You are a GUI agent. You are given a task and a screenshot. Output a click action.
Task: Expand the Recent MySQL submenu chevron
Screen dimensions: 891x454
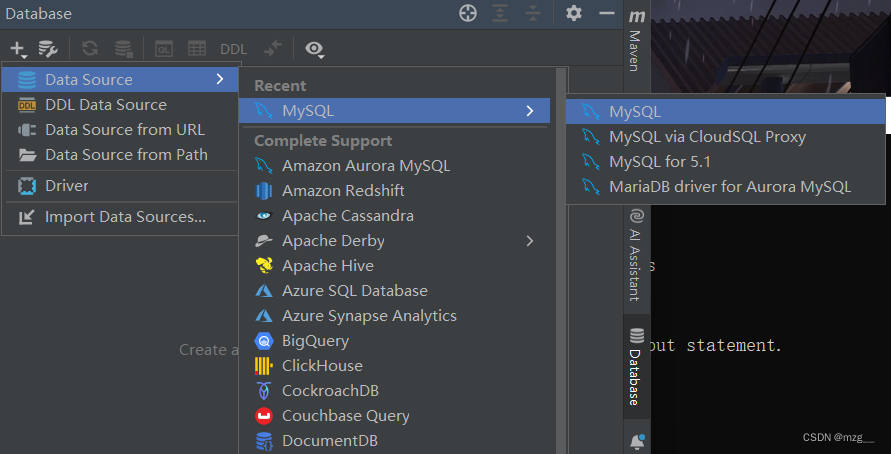pyautogui.click(x=530, y=111)
